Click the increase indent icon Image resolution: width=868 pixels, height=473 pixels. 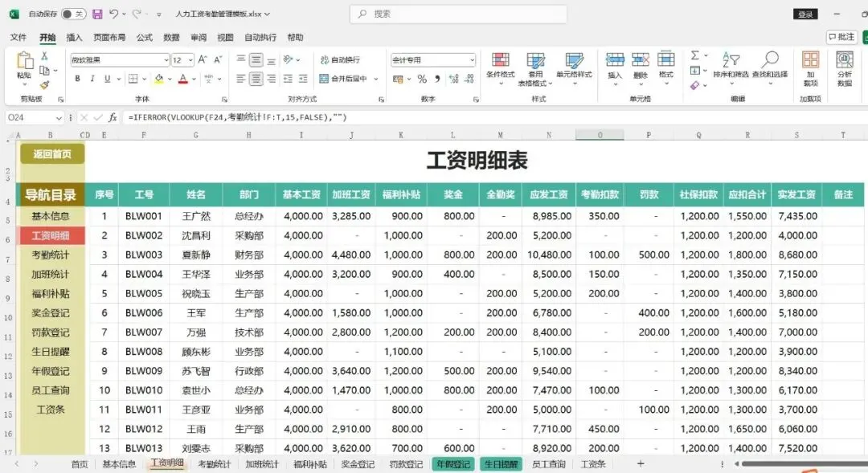tap(303, 80)
